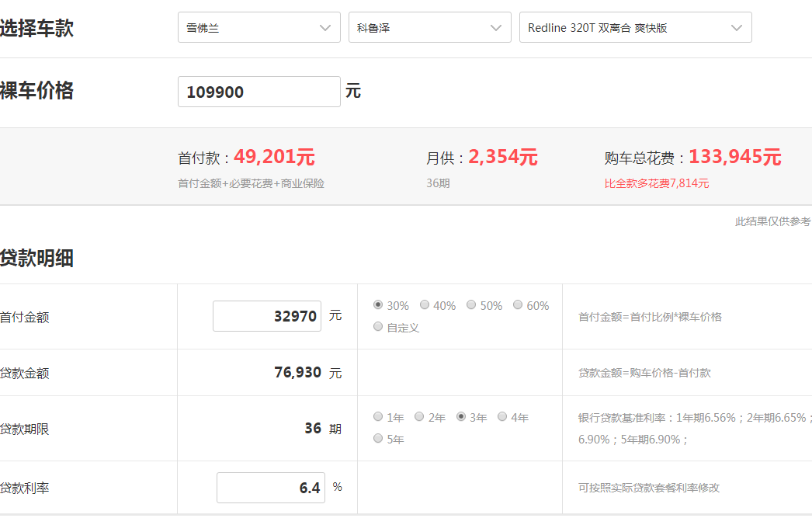
Task: Click the 选择车款 heading
Action: [x=36, y=28]
